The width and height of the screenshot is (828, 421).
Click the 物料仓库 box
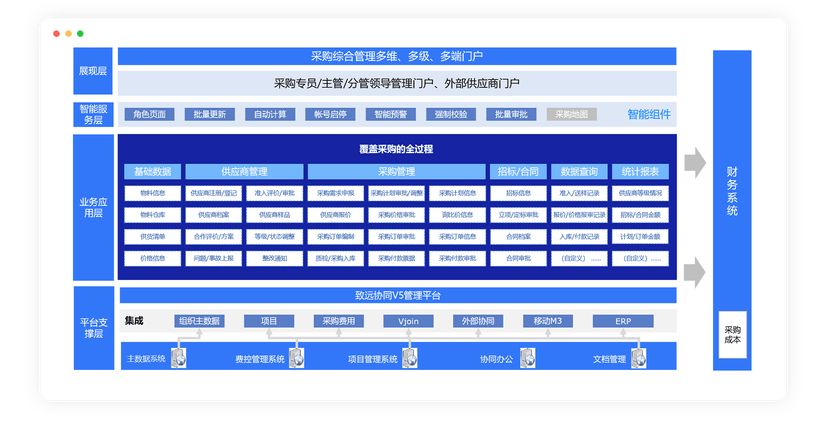[x=153, y=215]
